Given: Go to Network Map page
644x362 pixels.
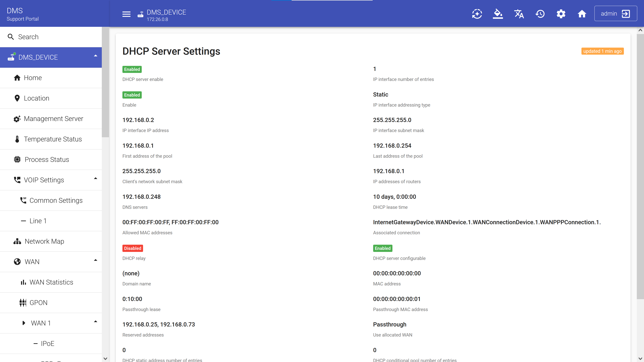Looking at the screenshot, I should pyautogui.click(x=44, y=241).
